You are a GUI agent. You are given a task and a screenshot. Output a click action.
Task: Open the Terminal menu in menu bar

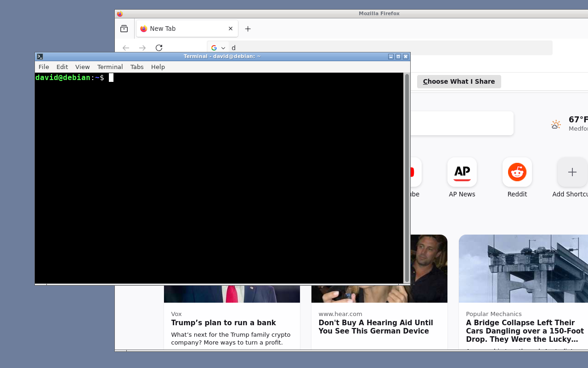point(110,67)
